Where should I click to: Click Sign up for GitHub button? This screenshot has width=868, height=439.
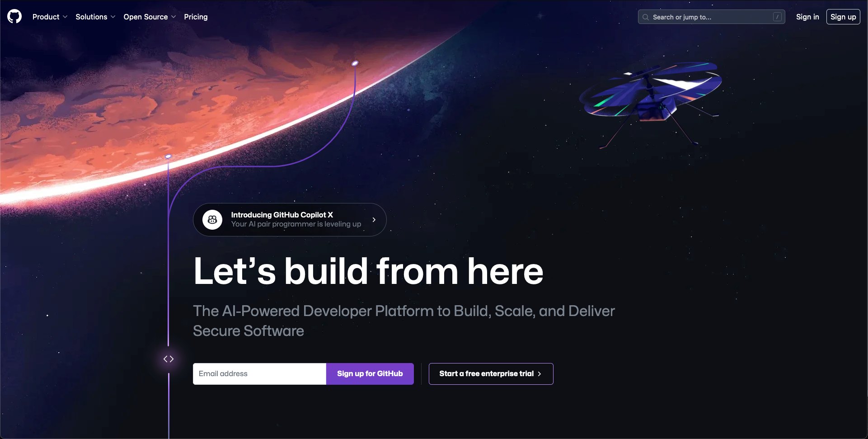click(370, 374)
